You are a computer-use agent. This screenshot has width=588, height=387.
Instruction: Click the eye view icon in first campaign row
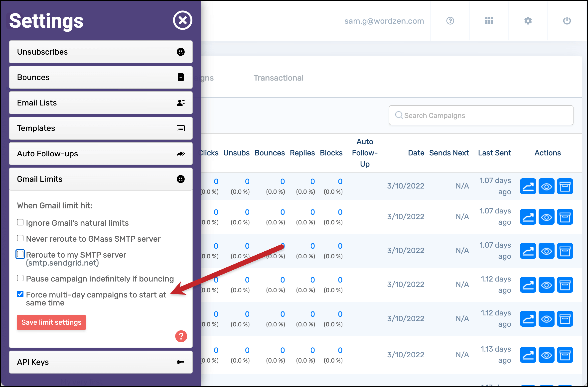click(x=546, y=186)
